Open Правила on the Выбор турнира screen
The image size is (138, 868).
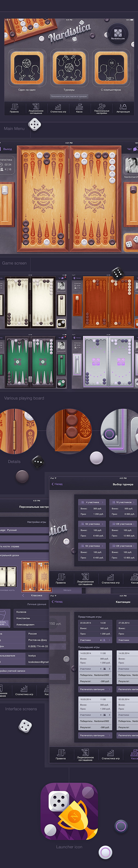pyautogui.click(x=61, y=579)
